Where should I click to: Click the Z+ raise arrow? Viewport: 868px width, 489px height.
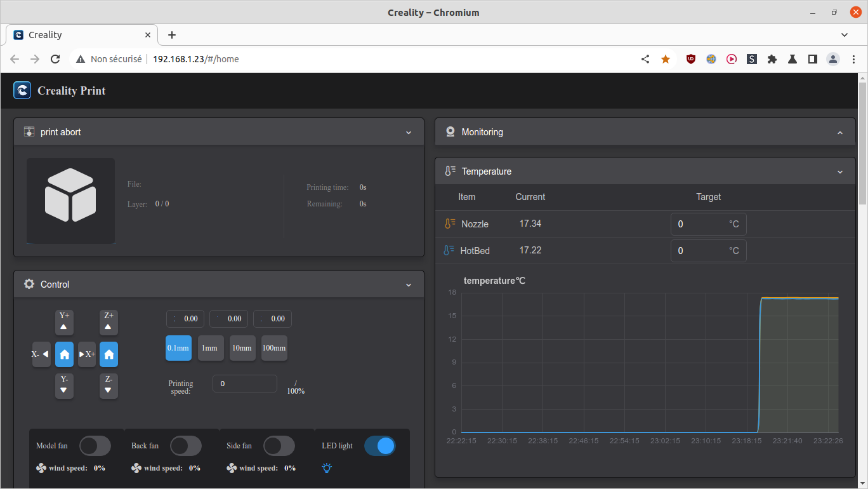click(x=109, y=322)
